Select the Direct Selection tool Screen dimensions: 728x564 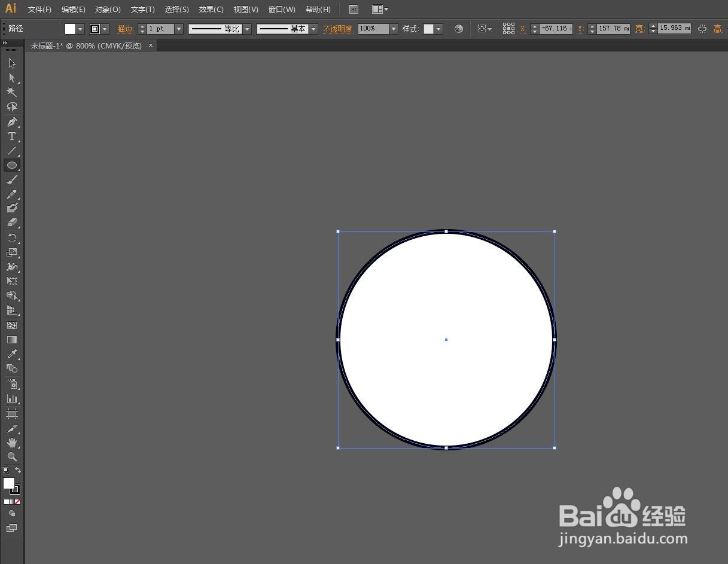point(12,78)
